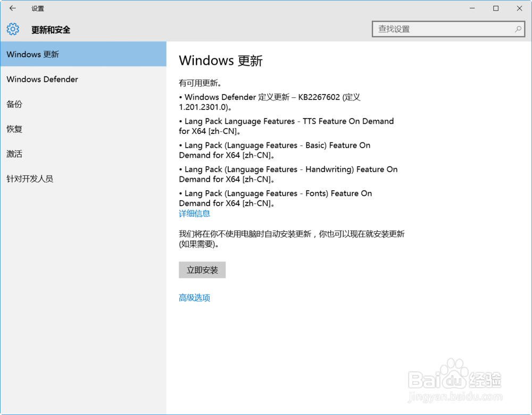The image size is (532, 415).
Task: Click the settings gear icon
Action: pos(13,29)
